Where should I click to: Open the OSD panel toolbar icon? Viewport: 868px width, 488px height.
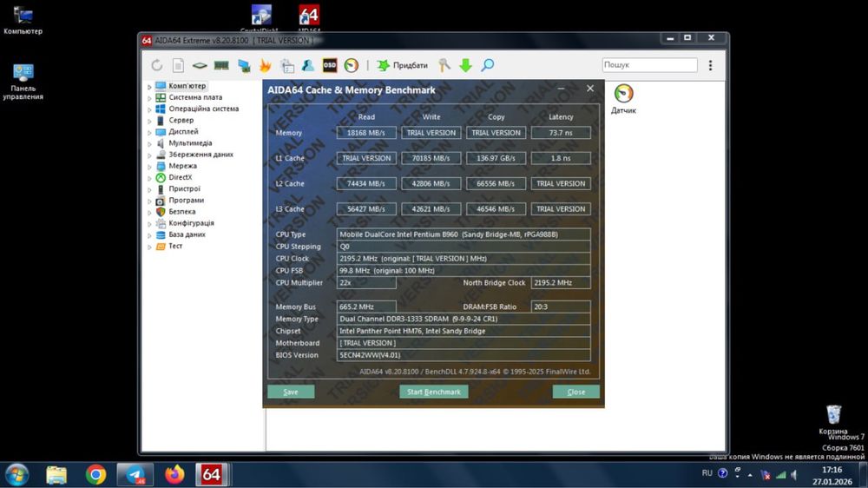(x=329, y=65)
